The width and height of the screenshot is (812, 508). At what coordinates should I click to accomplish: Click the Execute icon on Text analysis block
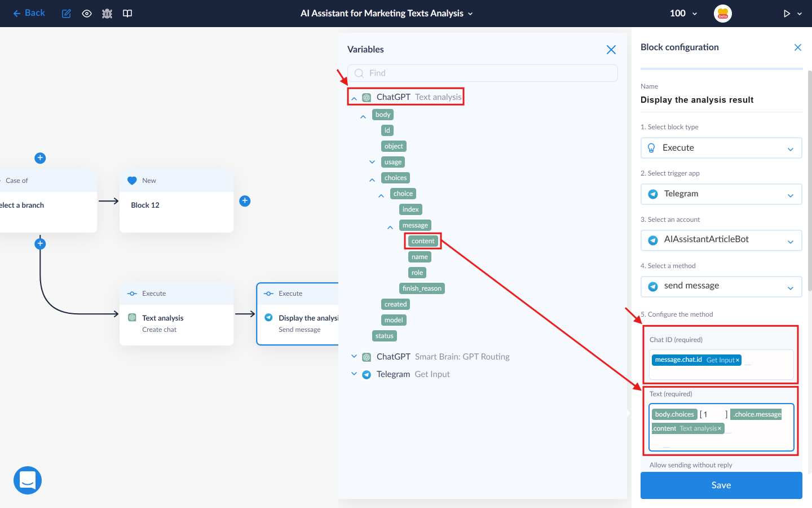click(x=132, y=294)
